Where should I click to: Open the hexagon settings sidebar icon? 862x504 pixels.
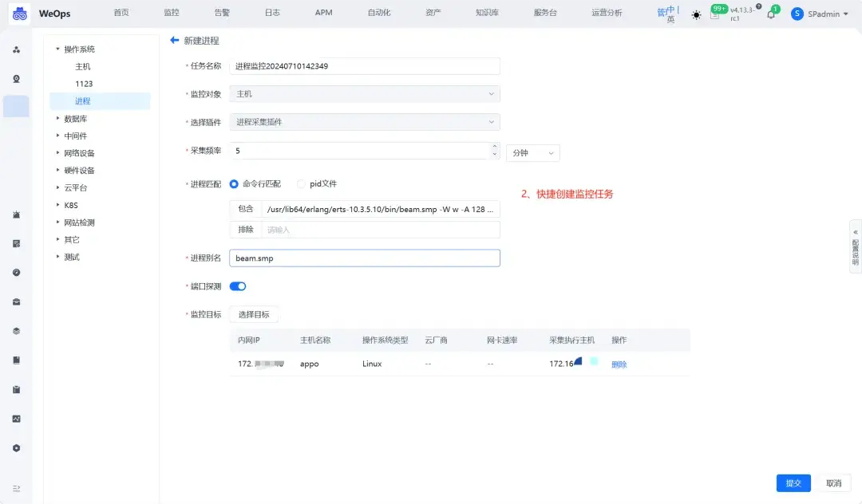[x=17, y=448]
